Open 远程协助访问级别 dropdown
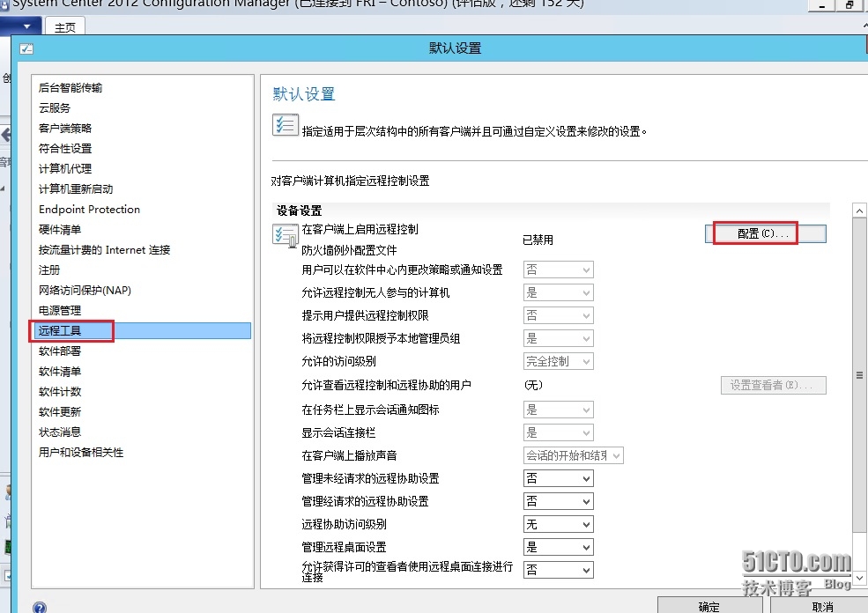Image resolution: width=868 pixels, height=613 pixels. click(558, 524)
